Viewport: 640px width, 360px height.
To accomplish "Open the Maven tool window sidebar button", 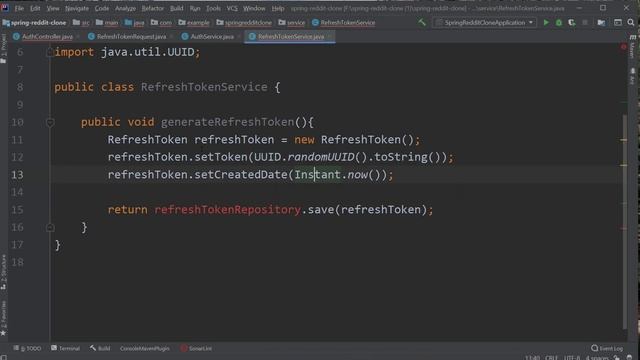I will [x=633, y=47].
